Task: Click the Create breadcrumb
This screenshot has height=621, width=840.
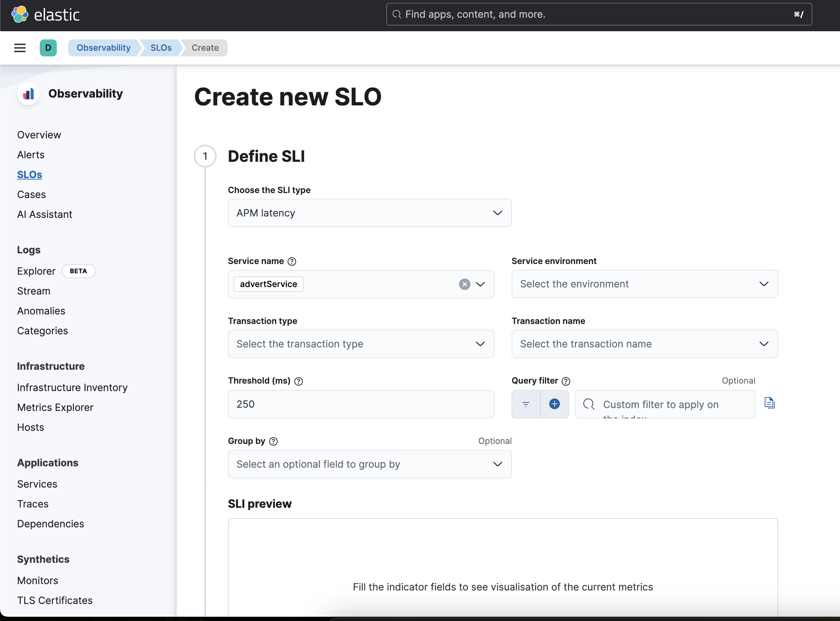Action: tap(205, 48)
